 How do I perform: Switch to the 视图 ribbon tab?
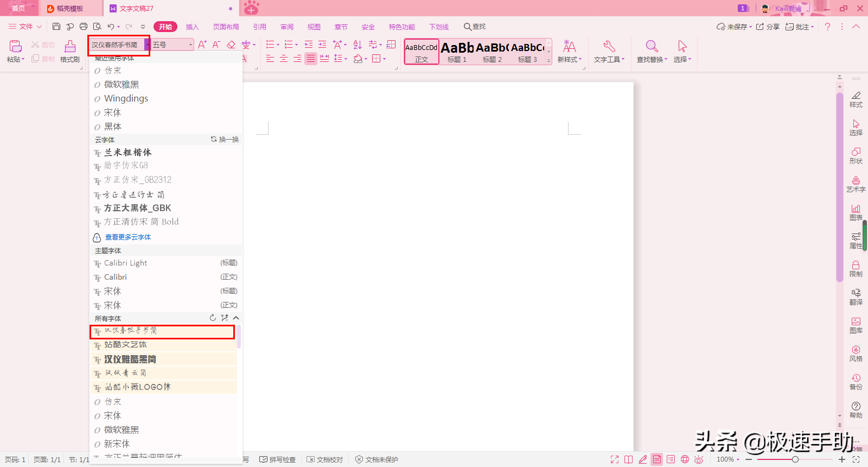(314, 27)
